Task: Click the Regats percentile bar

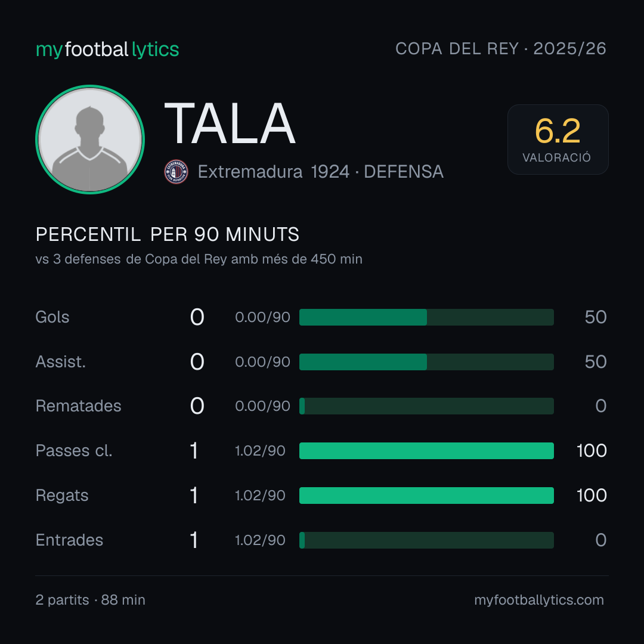Action: point(426,496)
